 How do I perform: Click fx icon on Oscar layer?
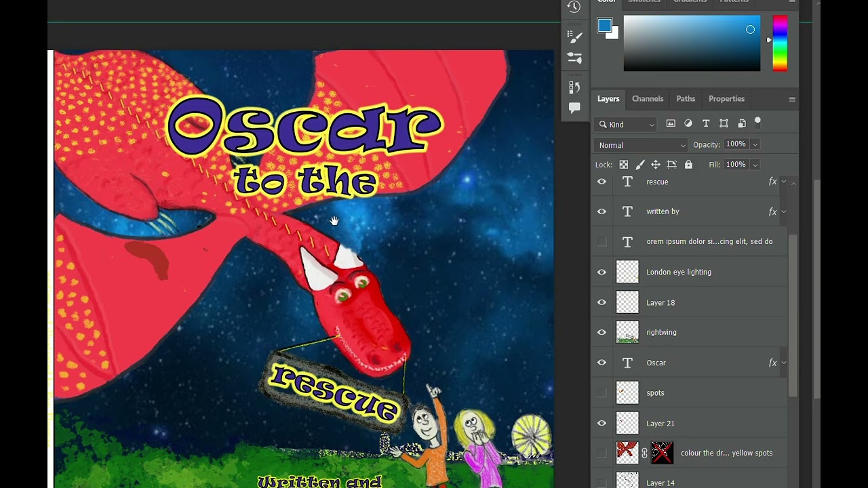coord(772,363)
